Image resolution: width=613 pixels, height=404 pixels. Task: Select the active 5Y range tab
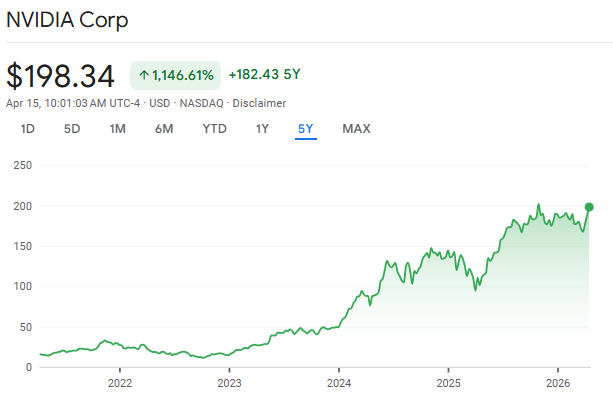(306, 128)
